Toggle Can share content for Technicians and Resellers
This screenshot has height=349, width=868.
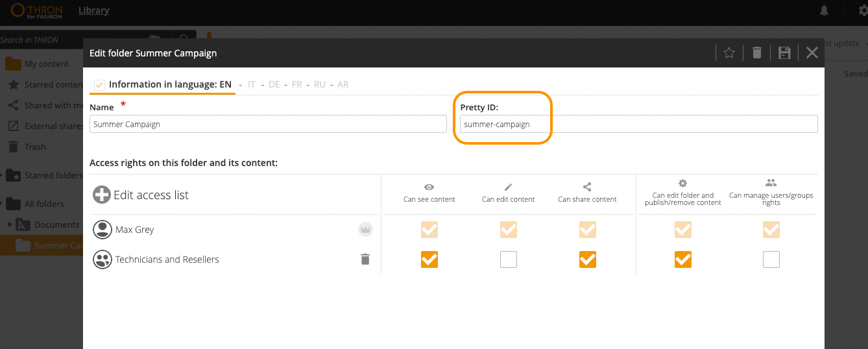(x=588, y=259)
